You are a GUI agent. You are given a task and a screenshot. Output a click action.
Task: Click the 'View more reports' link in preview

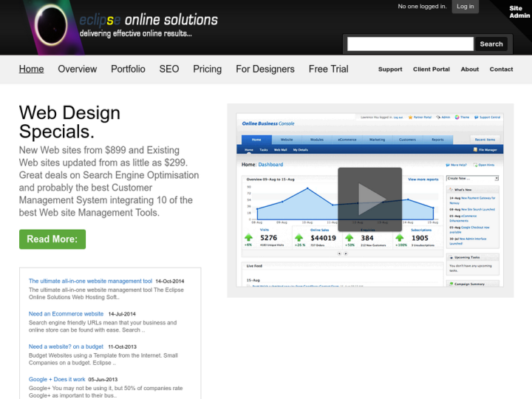(x=423, y=179)
